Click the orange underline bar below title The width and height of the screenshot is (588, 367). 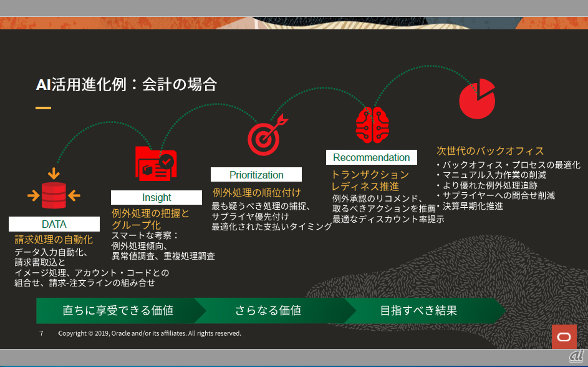coord(43,108)
